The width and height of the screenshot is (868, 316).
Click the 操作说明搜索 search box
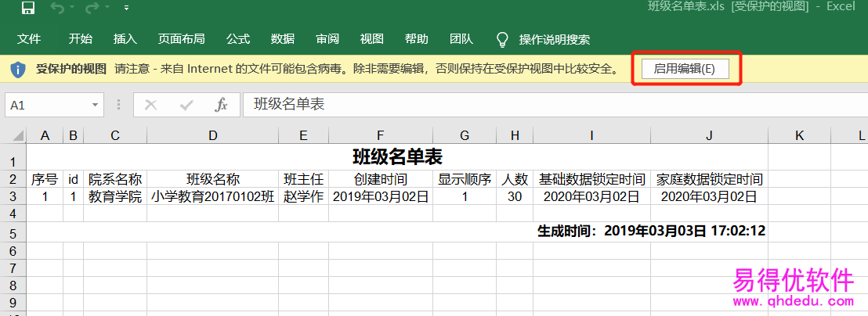click(x=554, y=39)
